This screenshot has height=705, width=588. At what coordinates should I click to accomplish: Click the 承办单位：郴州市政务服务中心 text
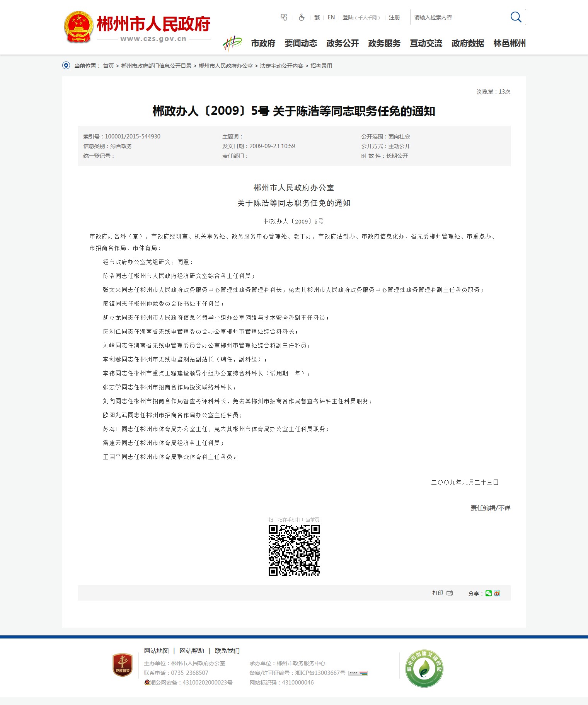[x=287, y=663]
